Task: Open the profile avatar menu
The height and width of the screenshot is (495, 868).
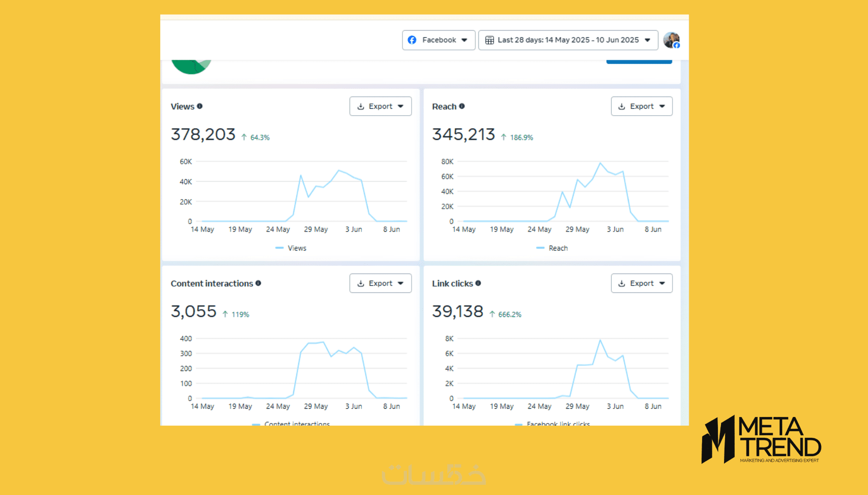Action: (671, 40)
